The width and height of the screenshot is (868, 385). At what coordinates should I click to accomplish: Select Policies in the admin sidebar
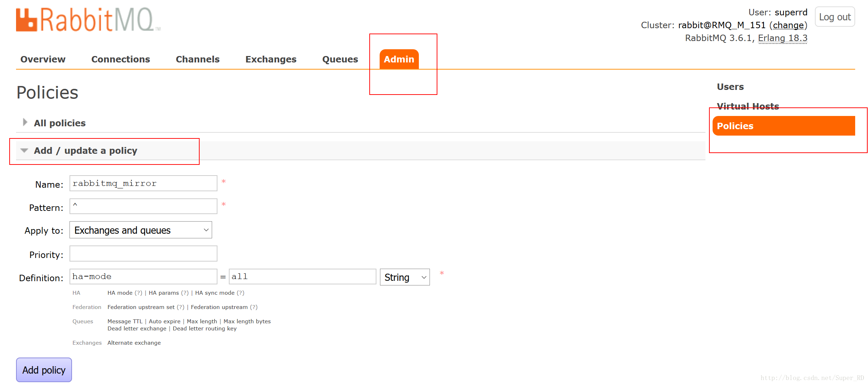tap(784, 126)
